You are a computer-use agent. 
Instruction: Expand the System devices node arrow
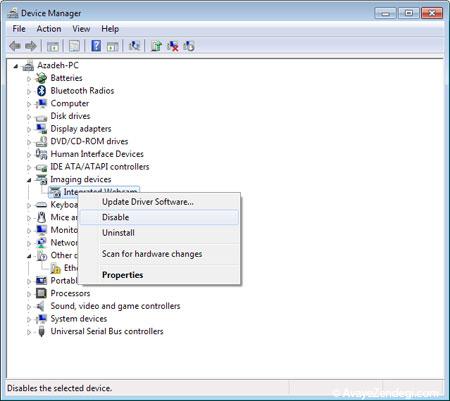(29, 319)
